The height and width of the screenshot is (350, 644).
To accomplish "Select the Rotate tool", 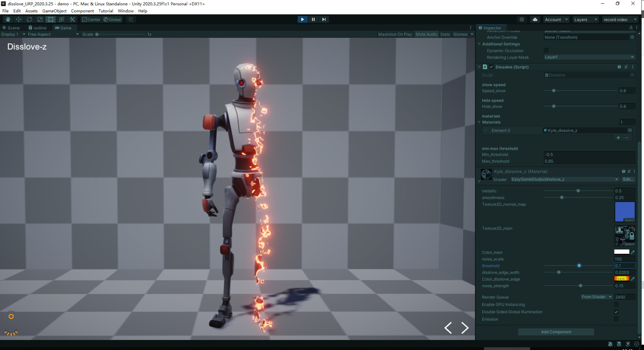I will click(x=29, y=19).
